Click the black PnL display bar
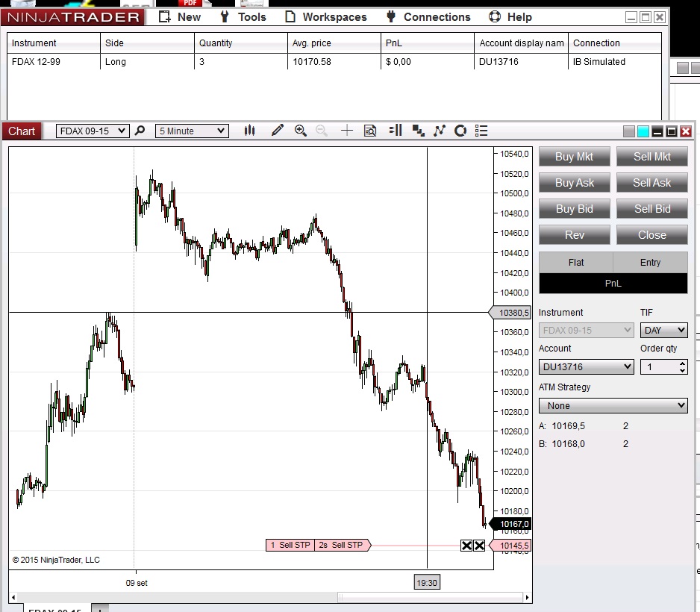700x612 pixels. pos(613,284)
